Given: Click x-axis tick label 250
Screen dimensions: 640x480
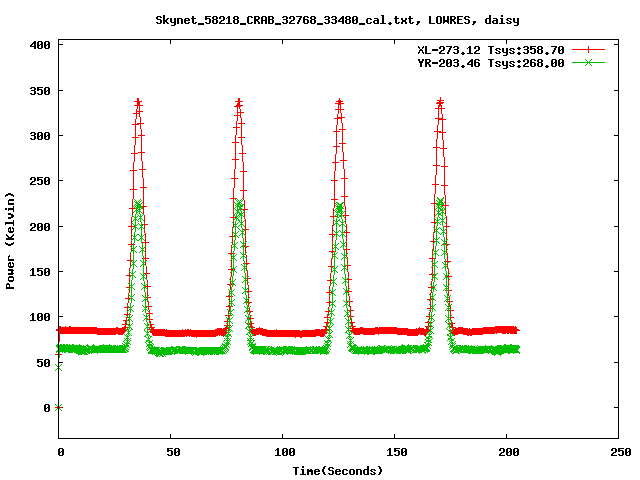Looking at the screenshot, I should click(621, 452).
